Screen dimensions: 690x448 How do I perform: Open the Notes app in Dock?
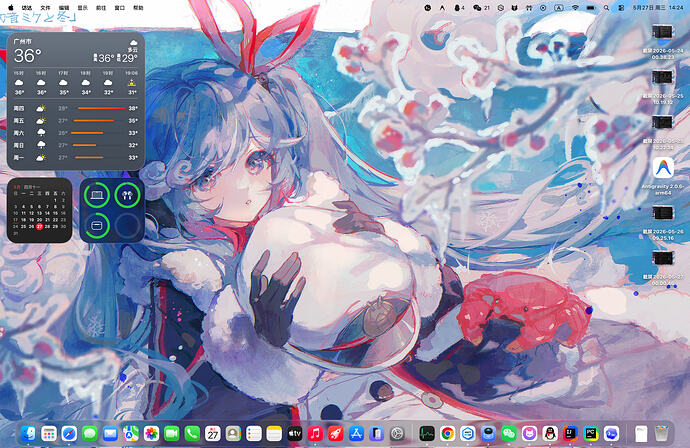click(274, 434)
